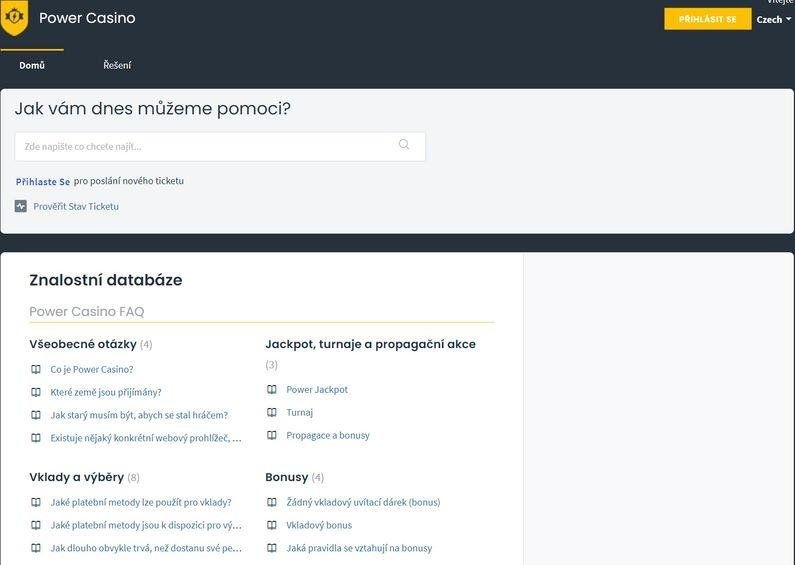
Task: Click book icon next to Vkladový bonus
Action: pos(272,525)
